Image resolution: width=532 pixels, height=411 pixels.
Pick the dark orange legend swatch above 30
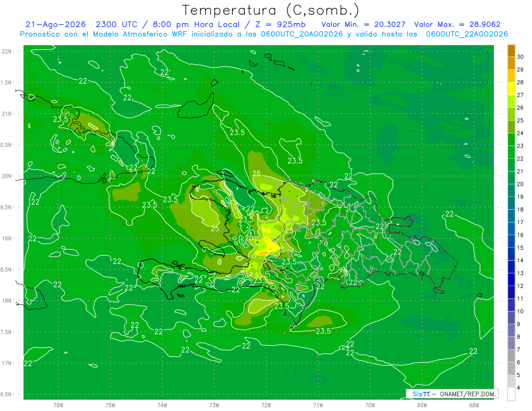511,51
